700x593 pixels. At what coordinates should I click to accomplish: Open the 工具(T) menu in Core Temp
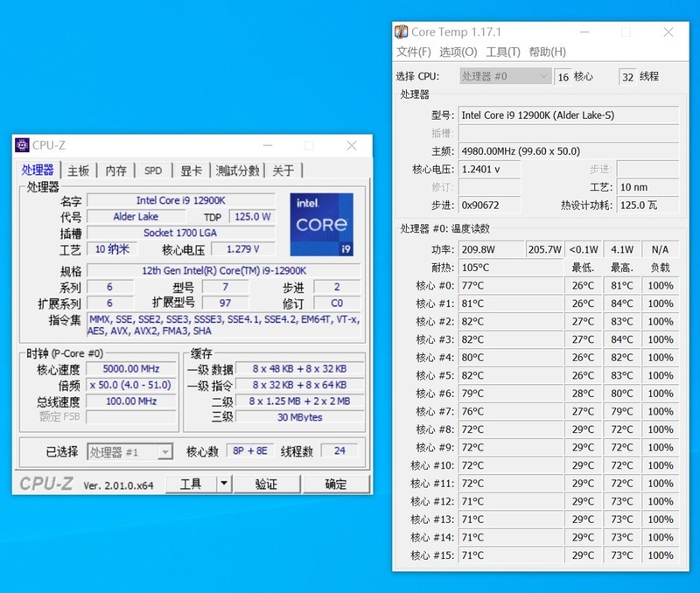[x=501, y=52]
